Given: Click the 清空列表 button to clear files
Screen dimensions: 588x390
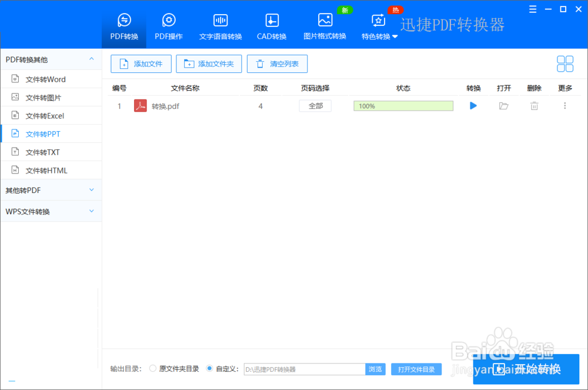Looking at the screenshot, I should tap(277, 64).
